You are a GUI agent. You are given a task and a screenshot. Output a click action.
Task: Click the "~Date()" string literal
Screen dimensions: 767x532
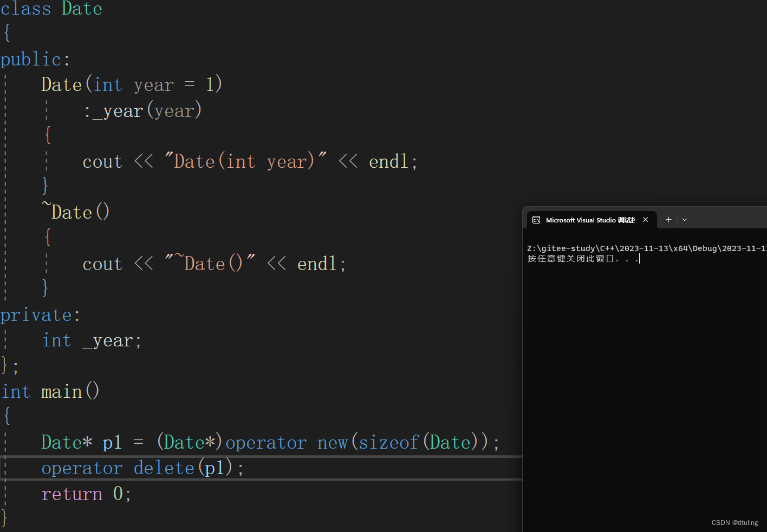click(x=210, y=263)
